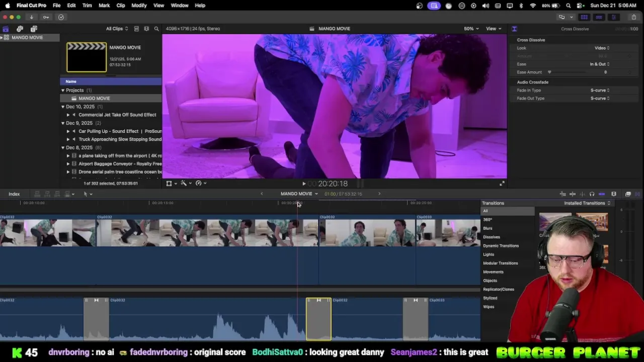Click the macOS Spotlight search icon

pyautogui.click(x=569, y=6)
